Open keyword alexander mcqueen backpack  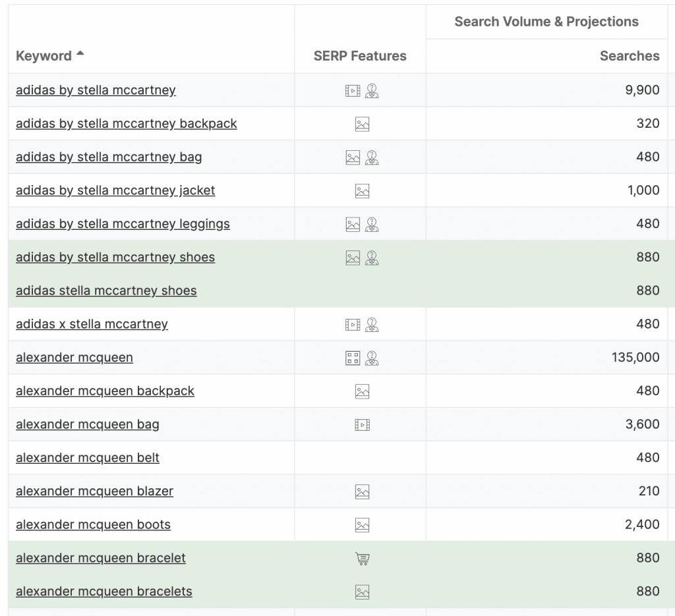tap(105, 391)
